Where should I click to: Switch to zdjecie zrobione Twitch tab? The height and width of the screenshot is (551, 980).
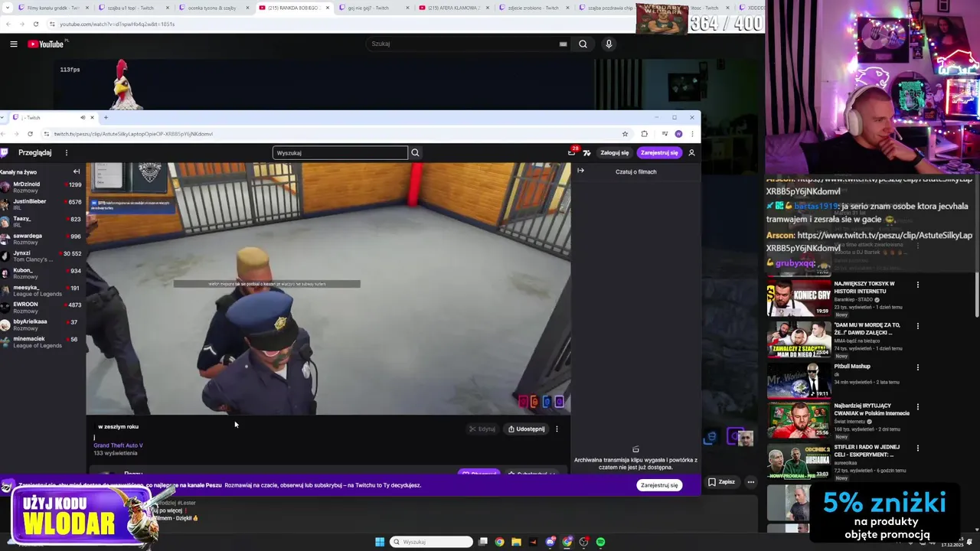(x=533, y=8)
